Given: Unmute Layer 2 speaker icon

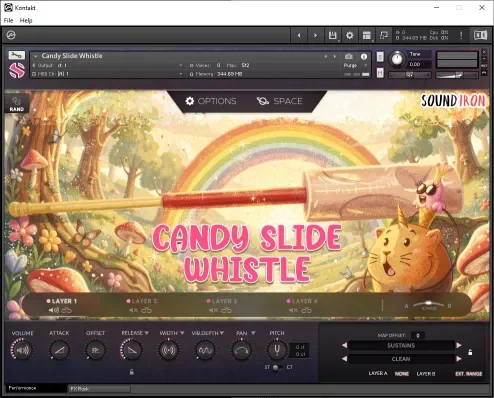Looking at the screenshot, I should pyautogui.click(x=133, y=310).
